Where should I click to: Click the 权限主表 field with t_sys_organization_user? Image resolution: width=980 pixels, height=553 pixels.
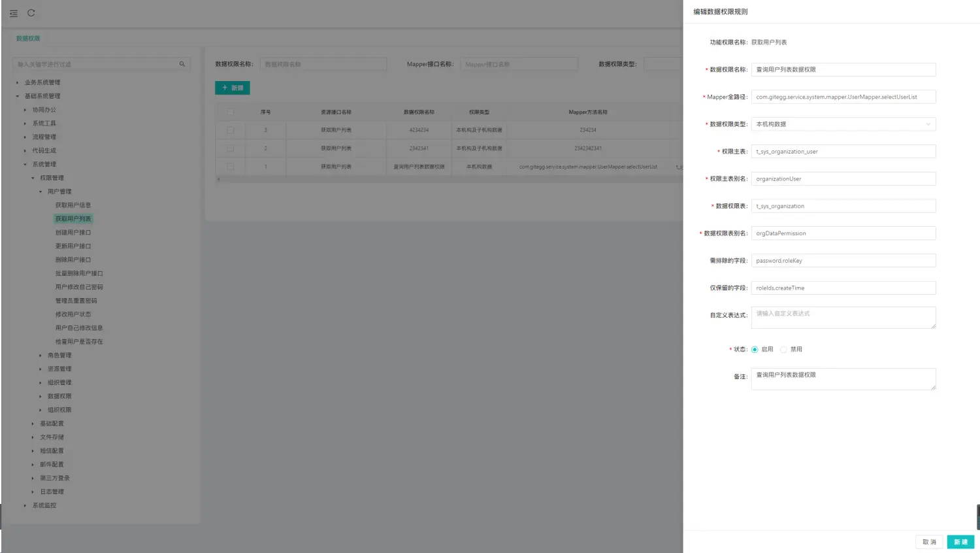(x=843, y=152)
